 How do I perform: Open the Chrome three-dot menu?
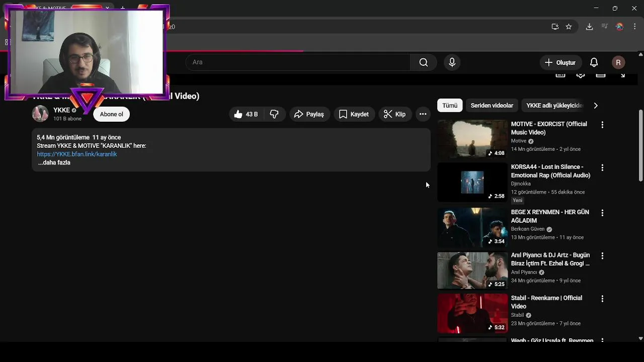coord(634,27)
